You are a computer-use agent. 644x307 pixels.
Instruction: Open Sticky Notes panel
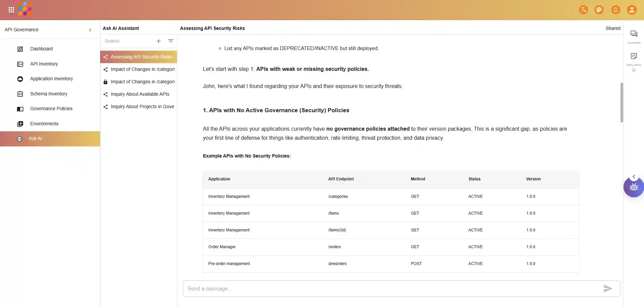tap(634, 58)
